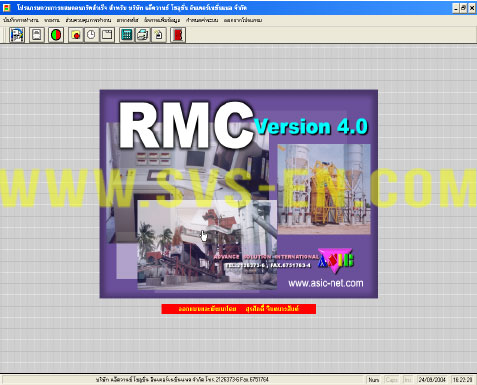Viewport: 477px width, 385px height.
Task: Click the gray truck front icon
Action: [37, 35]
